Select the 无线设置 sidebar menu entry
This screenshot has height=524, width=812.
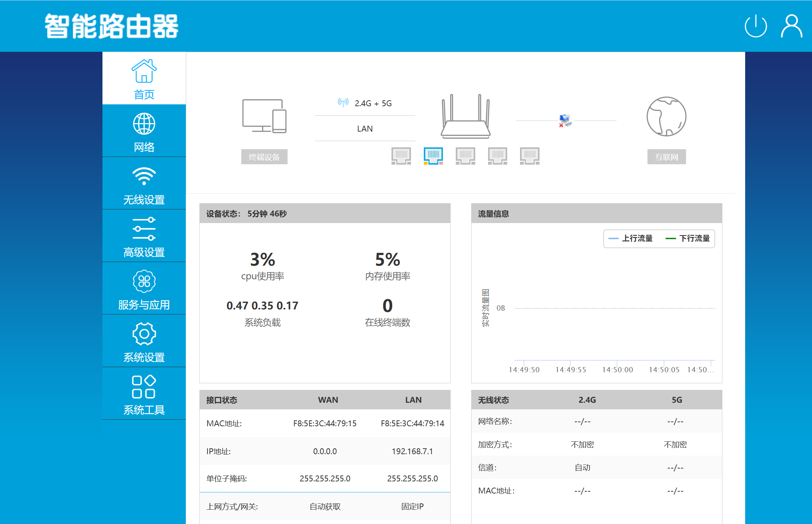point(144,199)
